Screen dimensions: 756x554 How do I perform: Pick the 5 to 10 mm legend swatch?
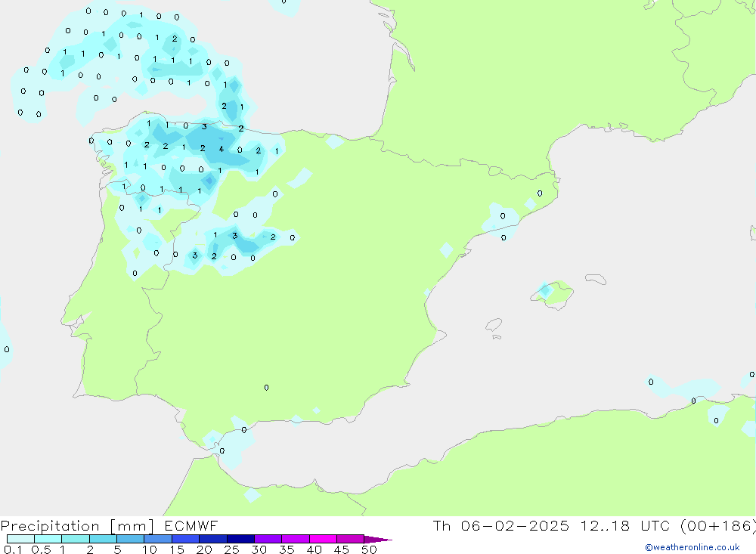(131, 539)
